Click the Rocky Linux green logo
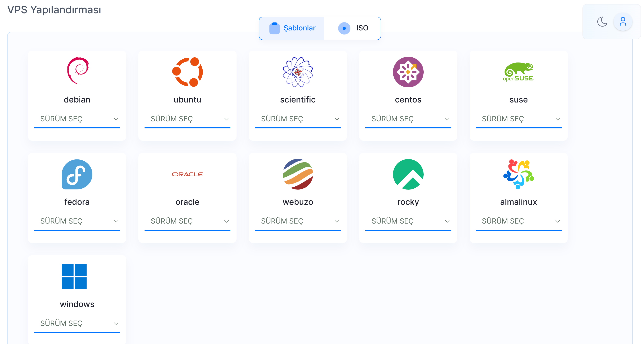 [x=408, y=174]
